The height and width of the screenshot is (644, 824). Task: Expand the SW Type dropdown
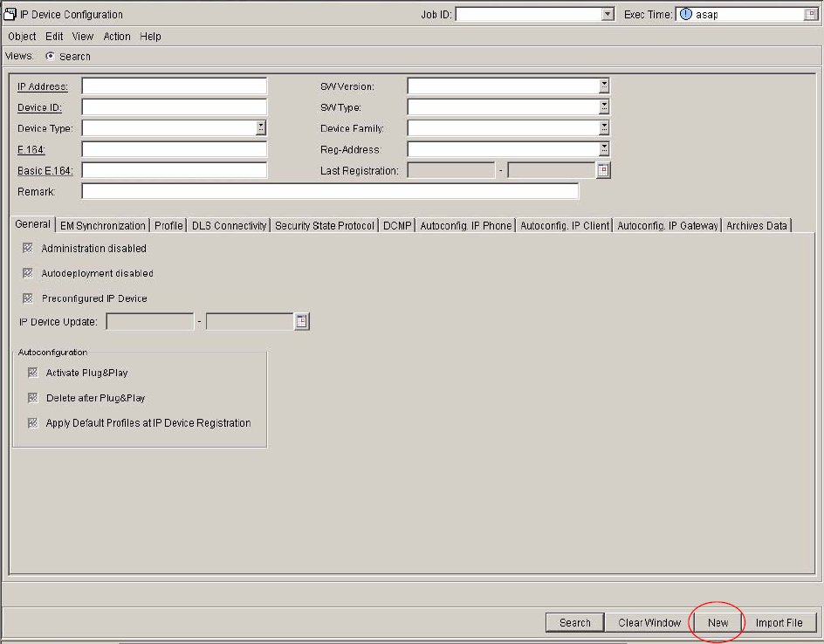tap(604, 106)
